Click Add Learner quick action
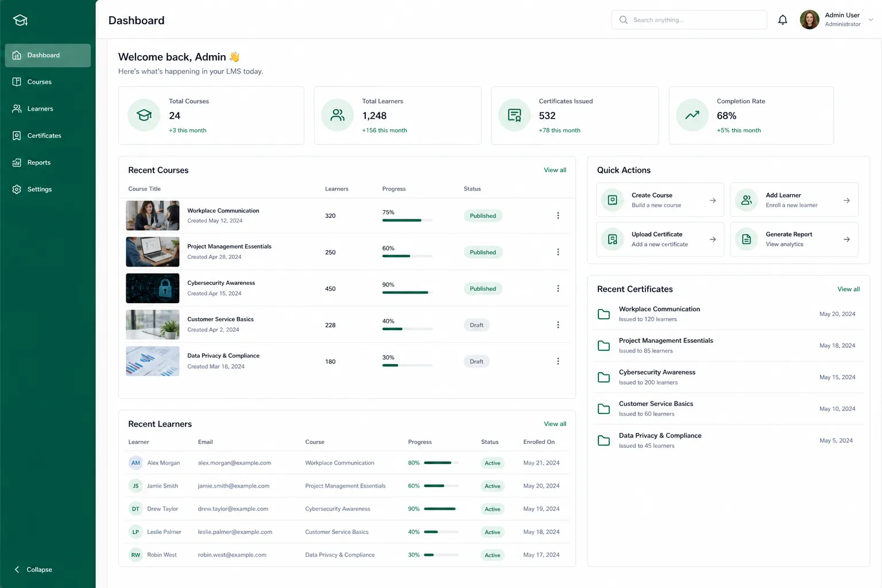 [x=794, y=200]
